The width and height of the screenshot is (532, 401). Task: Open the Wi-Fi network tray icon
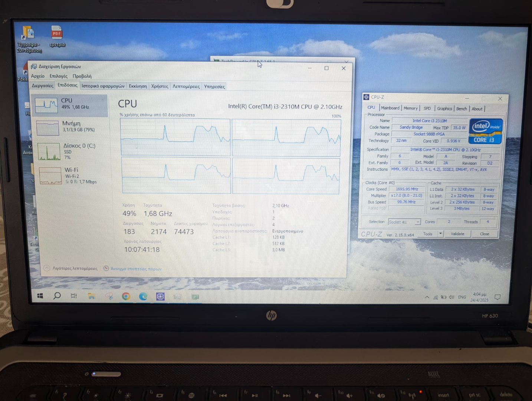[x=436, y=297]
